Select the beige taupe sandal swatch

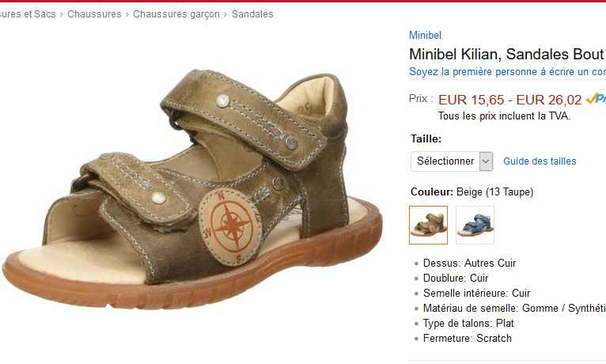coord(428,225)
